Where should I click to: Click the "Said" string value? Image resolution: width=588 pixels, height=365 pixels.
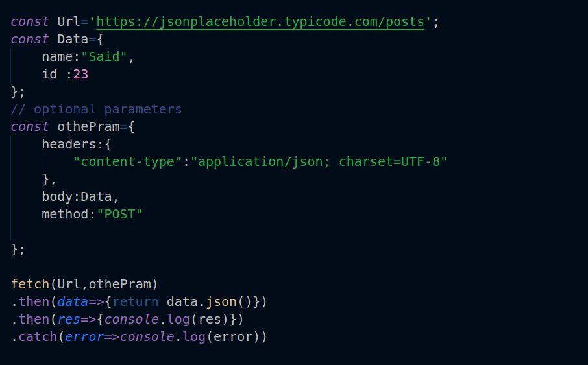coord(104,57)
